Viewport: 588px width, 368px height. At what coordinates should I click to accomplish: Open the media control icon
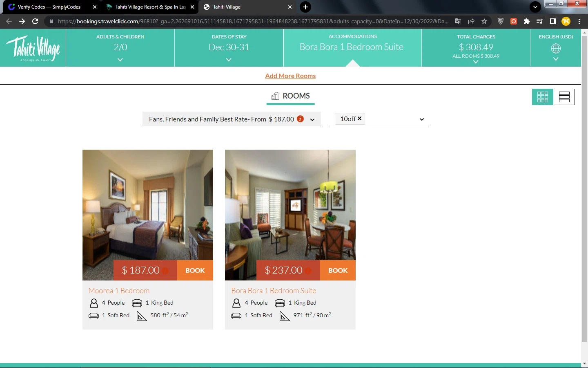540,21
